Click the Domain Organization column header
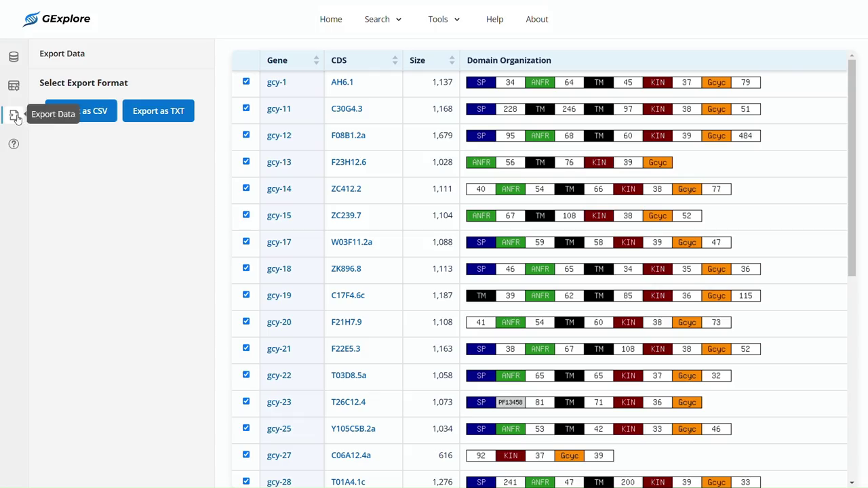 pos(509,60)
